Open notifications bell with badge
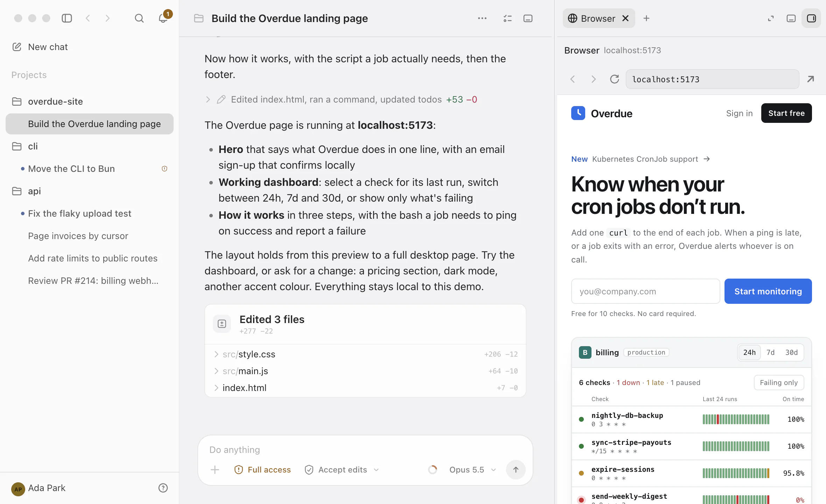This screenshot has width=826, height=504. point(163,18)
